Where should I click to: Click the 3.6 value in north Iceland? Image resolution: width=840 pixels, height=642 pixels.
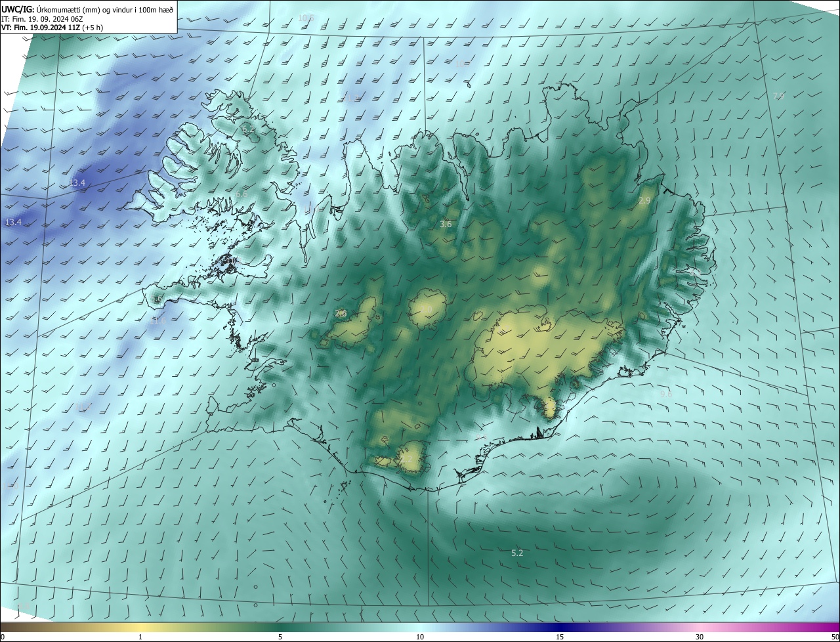point(446,225)
